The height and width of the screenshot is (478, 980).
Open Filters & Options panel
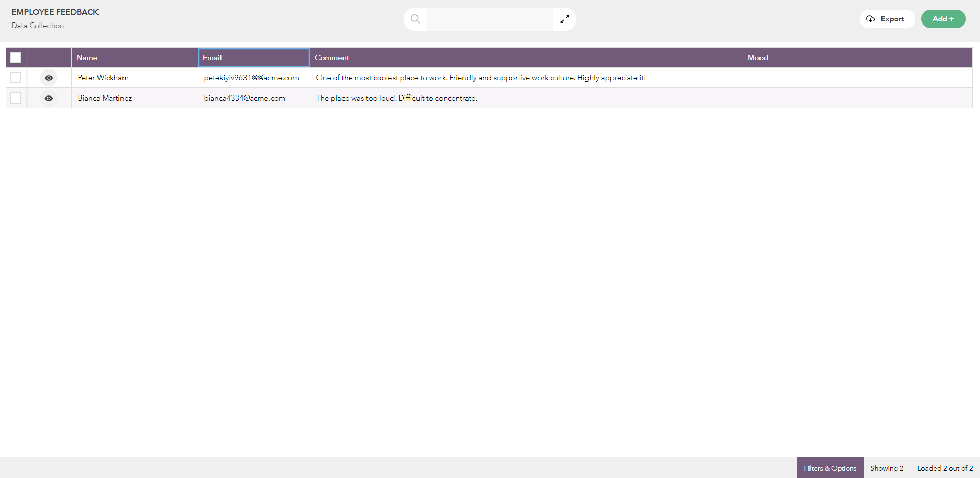tap(830, 468)
